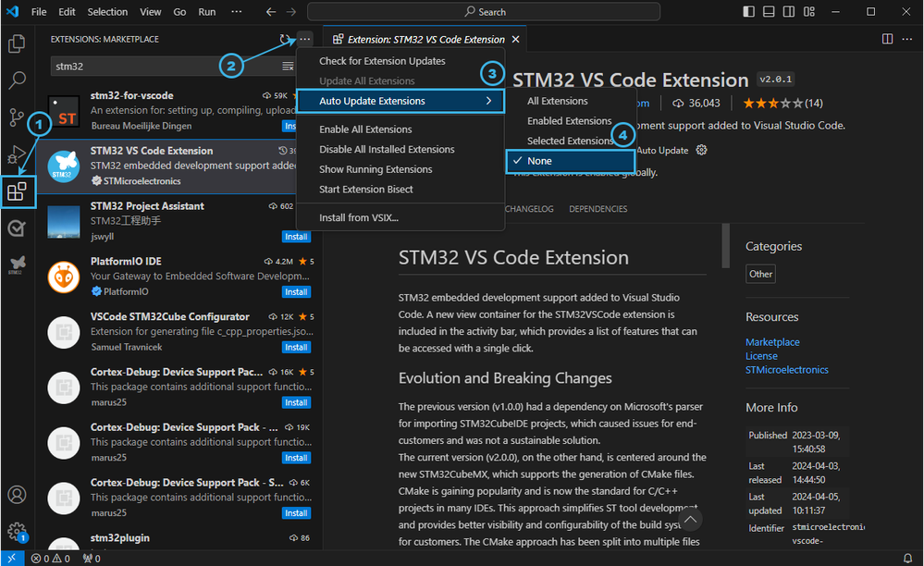Switch to the DEPENDENCIES tab

598,209
